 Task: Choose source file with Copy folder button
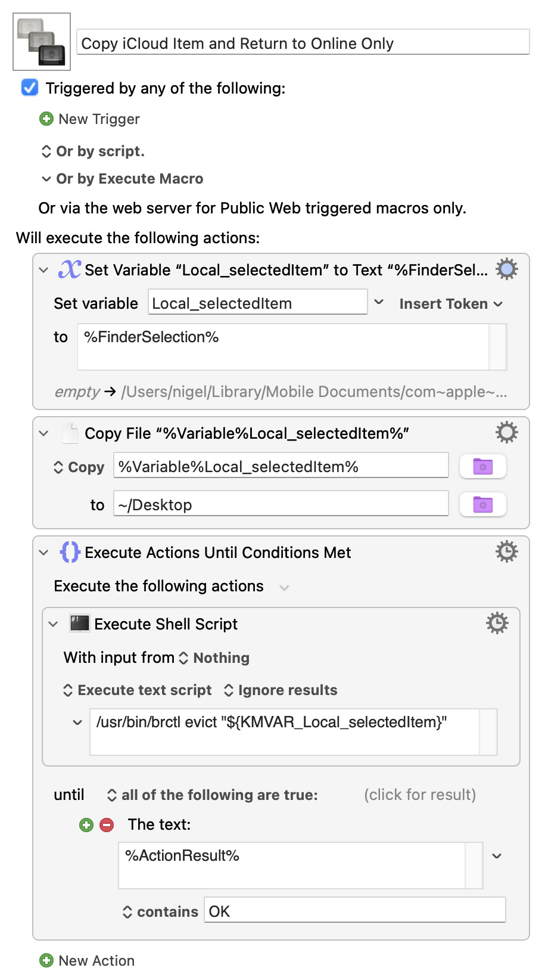482,467
